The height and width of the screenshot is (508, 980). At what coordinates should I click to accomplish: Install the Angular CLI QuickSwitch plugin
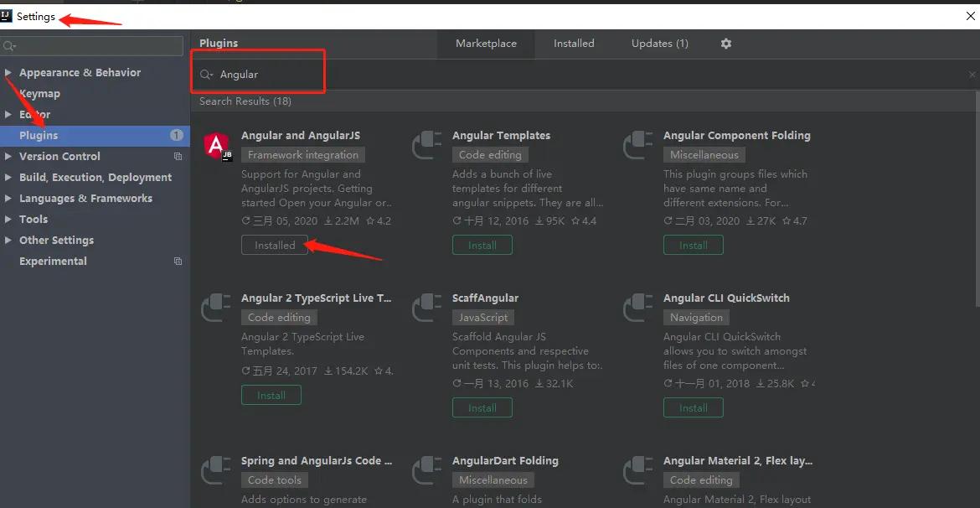click(694, 408)
